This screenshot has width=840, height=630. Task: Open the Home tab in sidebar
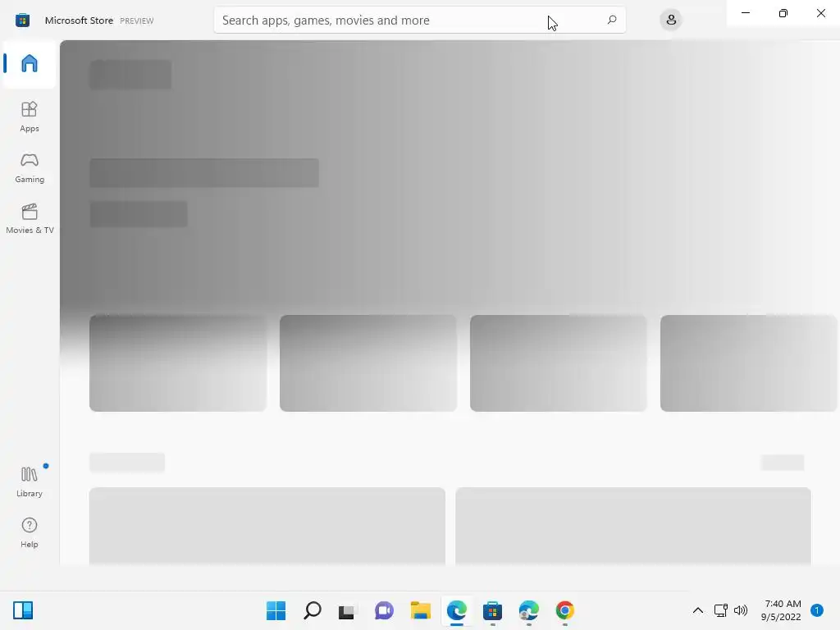point(30,64)
